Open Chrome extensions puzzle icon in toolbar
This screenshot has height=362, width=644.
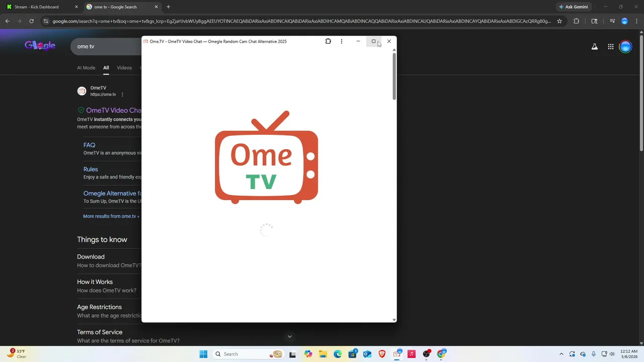click(x=576, y=21)
